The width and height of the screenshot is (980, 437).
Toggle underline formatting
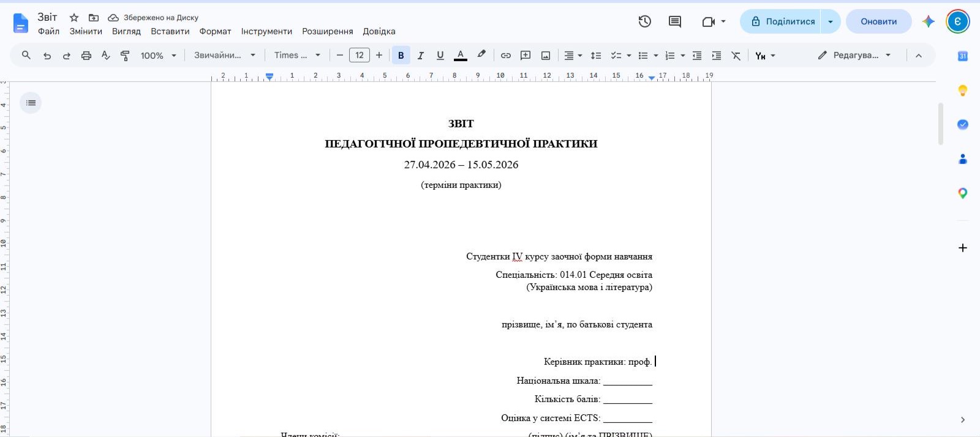440,55
